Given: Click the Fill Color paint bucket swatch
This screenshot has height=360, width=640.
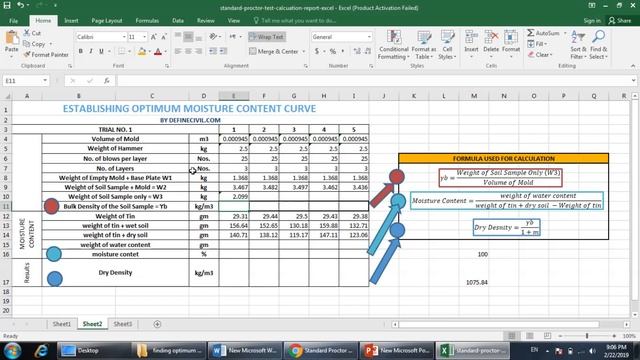Looking at the screenshot, I should click(142, 51).
